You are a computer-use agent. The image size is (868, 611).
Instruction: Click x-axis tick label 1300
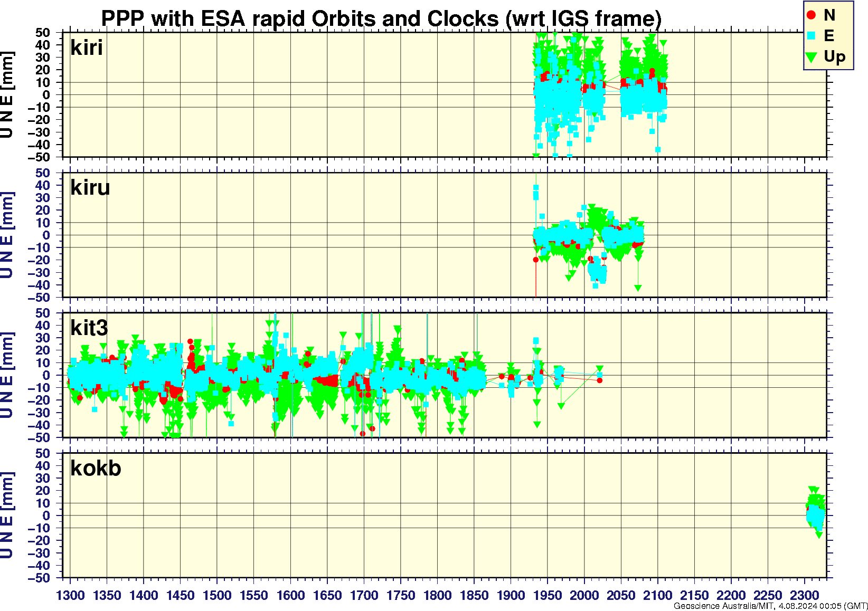click(x=70, y=595)
